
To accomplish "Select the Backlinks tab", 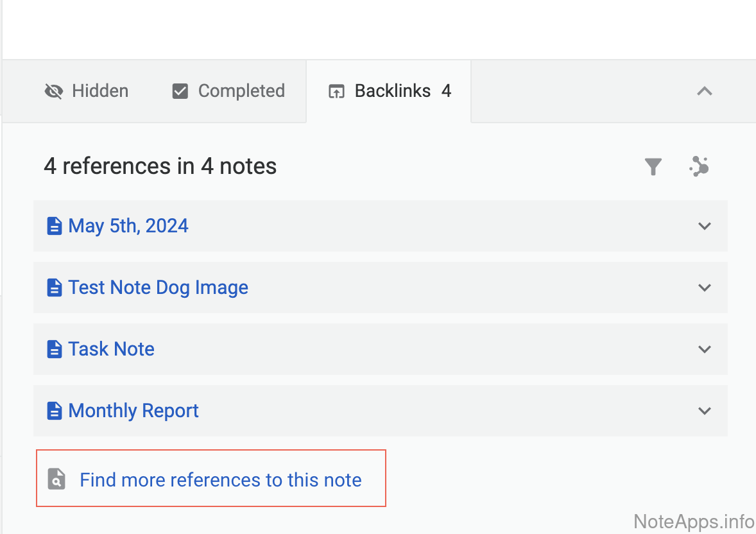I will pyautogui.click(x=389, y=91).
